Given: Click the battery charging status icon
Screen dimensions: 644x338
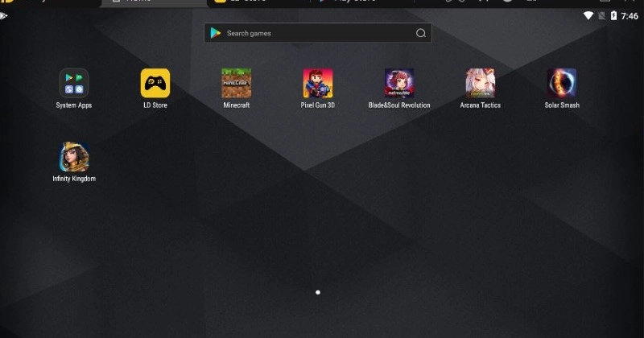Looking at the screenshot, I should pos(613,15).
